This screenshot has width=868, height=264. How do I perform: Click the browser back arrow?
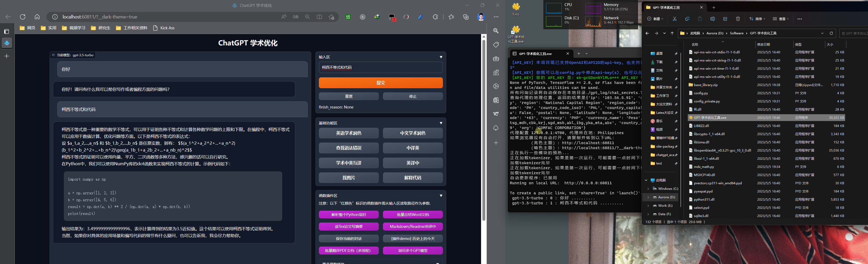[8, 17]
